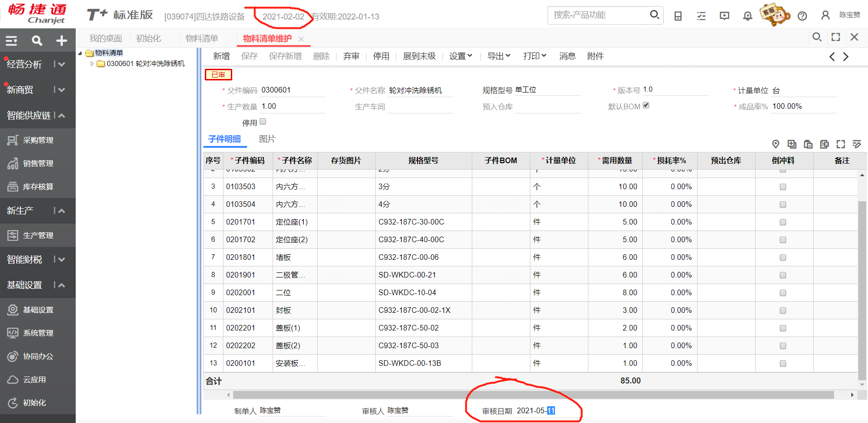Click the 消息 toolbar button
The height and width of the screenshot is (423, 868).
click(x=568, y=56)
